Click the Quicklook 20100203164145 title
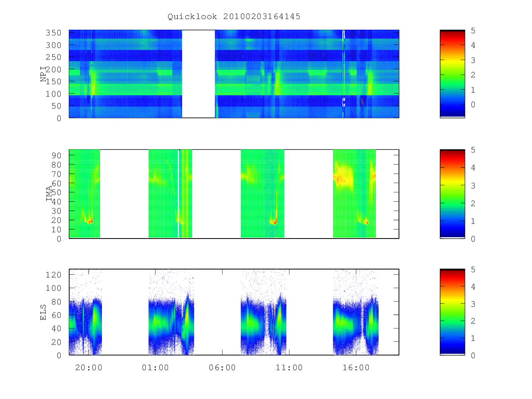 (x=234, y=17)
